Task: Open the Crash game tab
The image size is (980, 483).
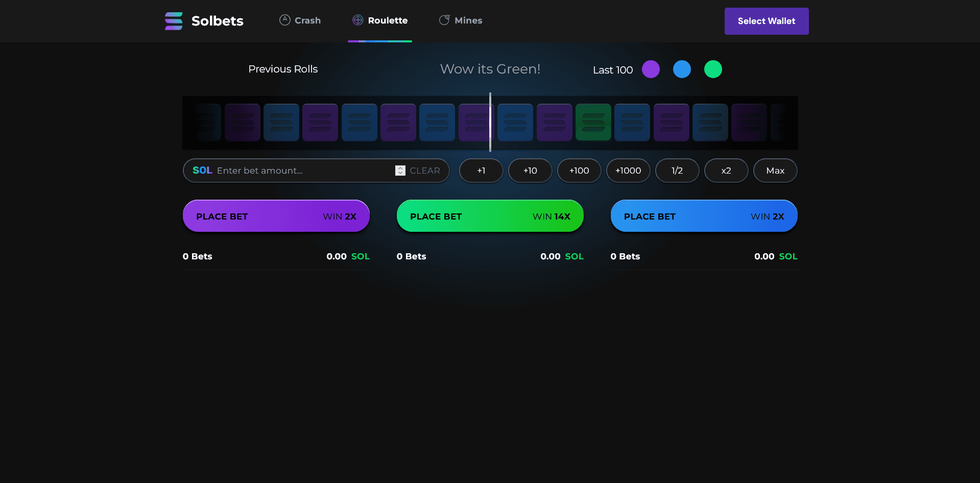Action: coord(300,20)
